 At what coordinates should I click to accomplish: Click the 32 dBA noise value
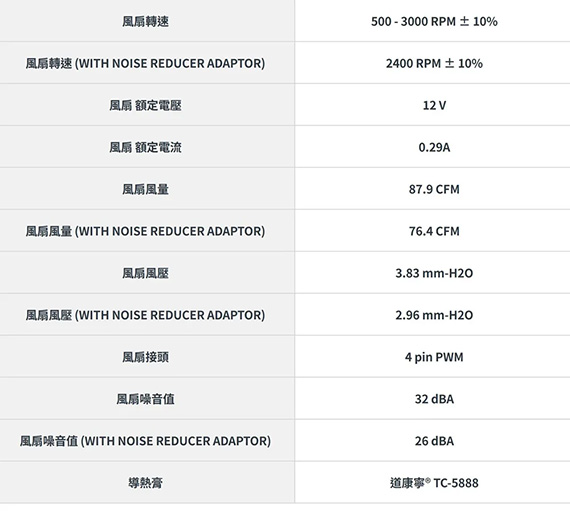click(x=434, y=399)
